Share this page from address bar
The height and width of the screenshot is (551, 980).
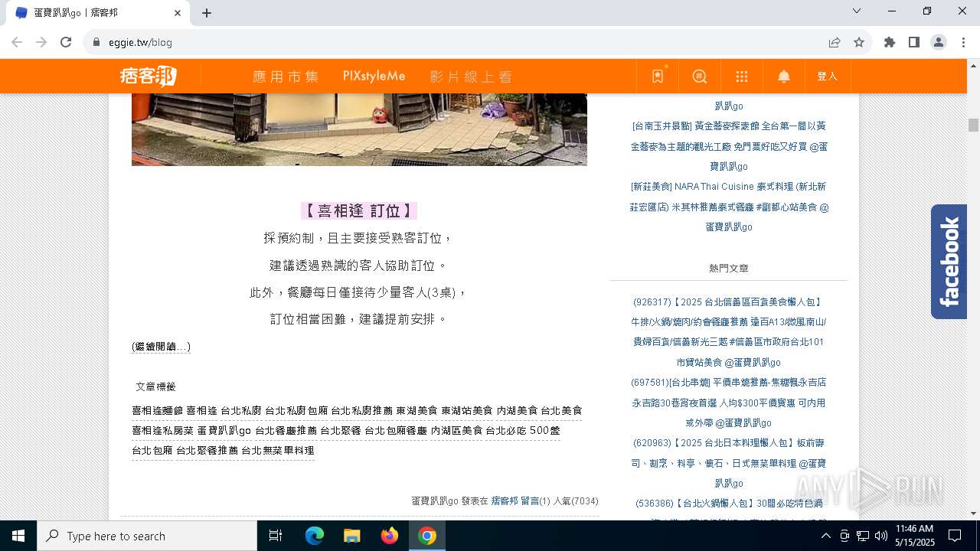[x=835, y=43]
